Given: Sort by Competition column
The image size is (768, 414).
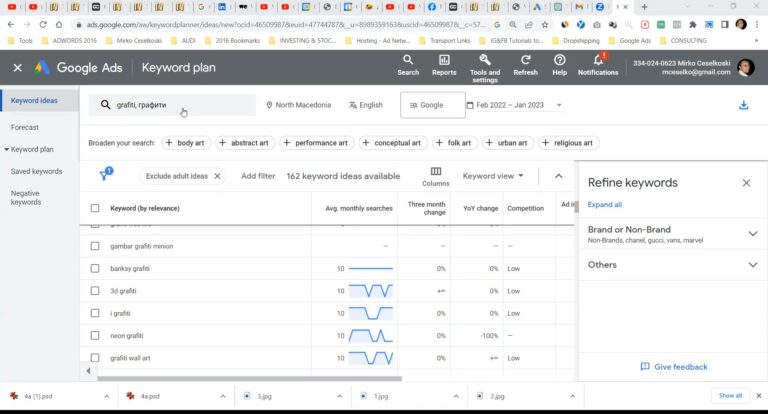Looking at the screenshot, I should (x=526, y=208).
